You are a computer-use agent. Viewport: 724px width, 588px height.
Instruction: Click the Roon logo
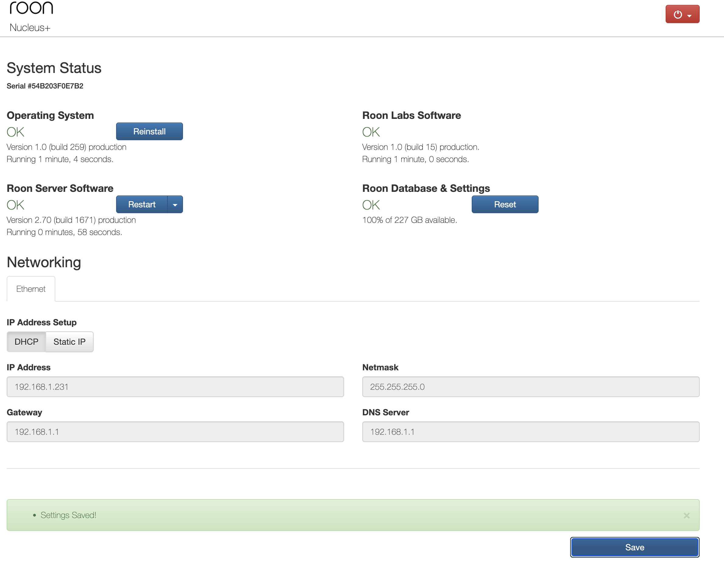[32, 8]
